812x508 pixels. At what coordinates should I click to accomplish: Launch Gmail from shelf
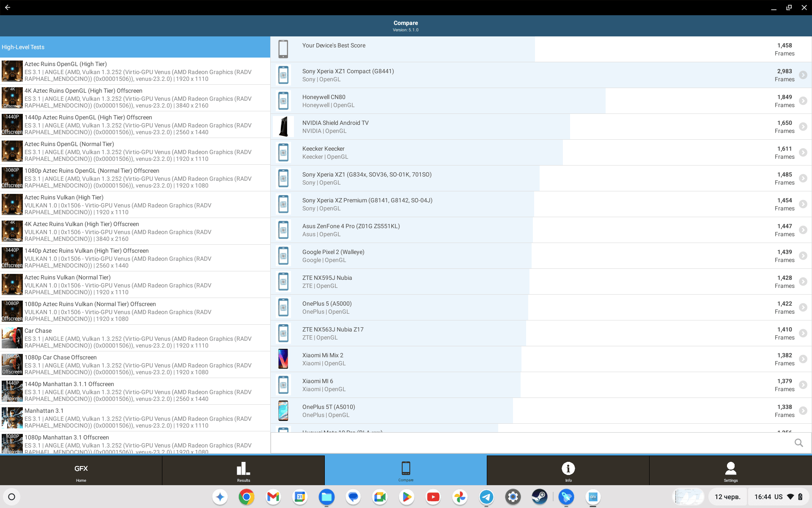[x=273, y=497]
